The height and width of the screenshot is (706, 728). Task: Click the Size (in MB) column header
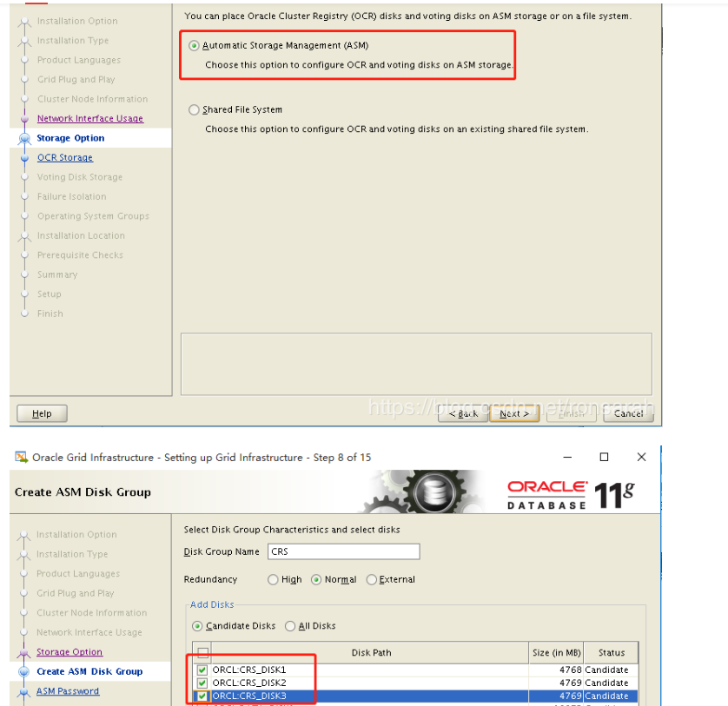tap(556, 653)
